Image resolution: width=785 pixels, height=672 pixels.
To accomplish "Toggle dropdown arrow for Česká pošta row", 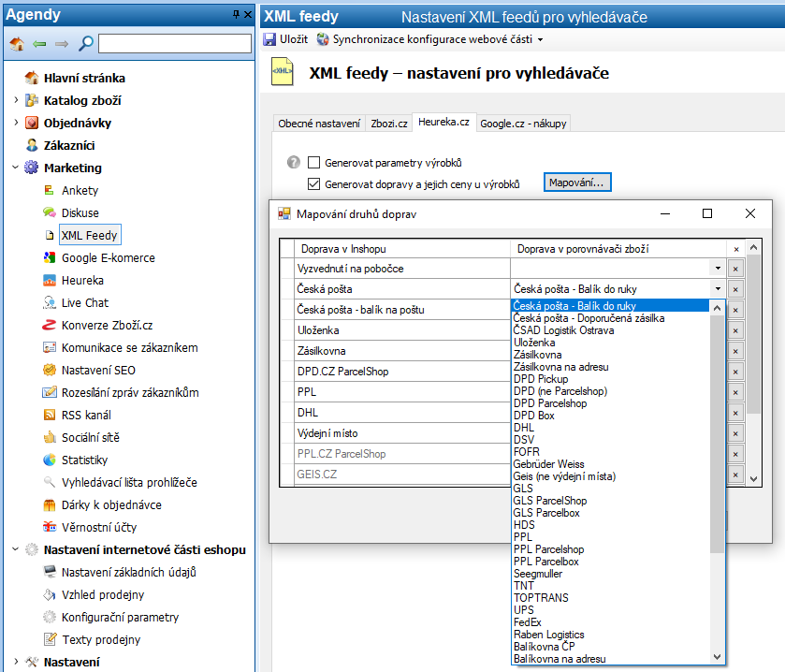I will click(x=718, y=289).
